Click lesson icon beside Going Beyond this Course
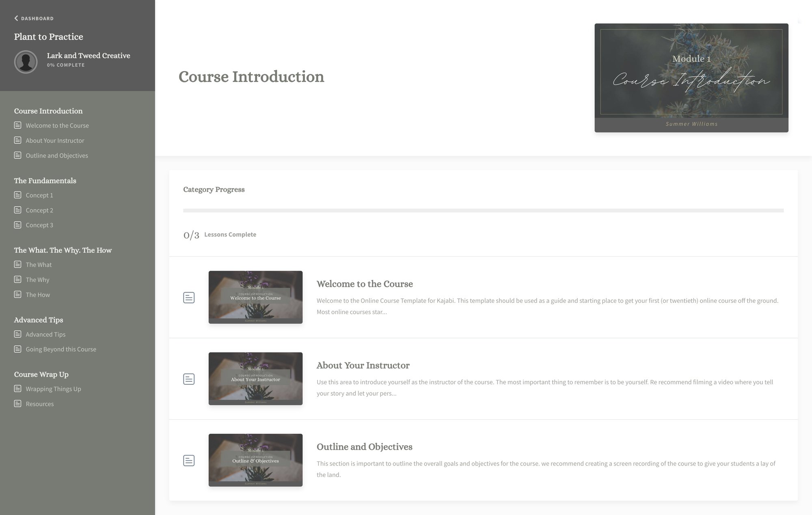This screenshot has height=515, width=812. click(x=17, y=349)
